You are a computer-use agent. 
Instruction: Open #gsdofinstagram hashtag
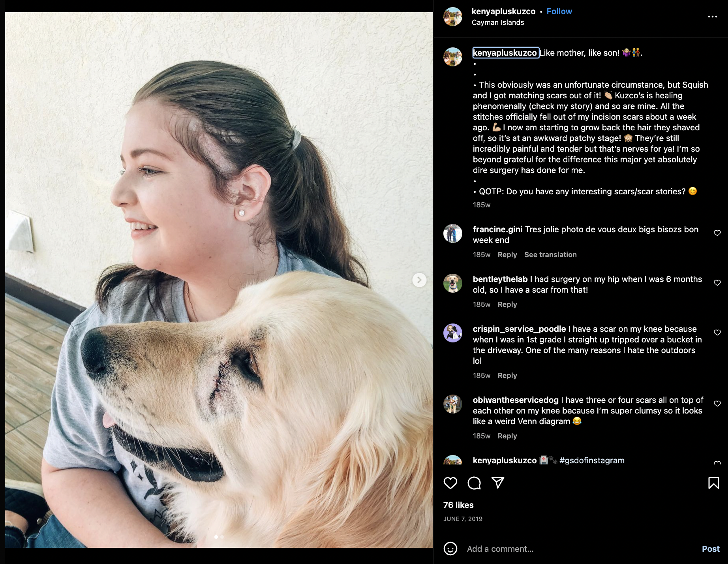tap(592, 461)
